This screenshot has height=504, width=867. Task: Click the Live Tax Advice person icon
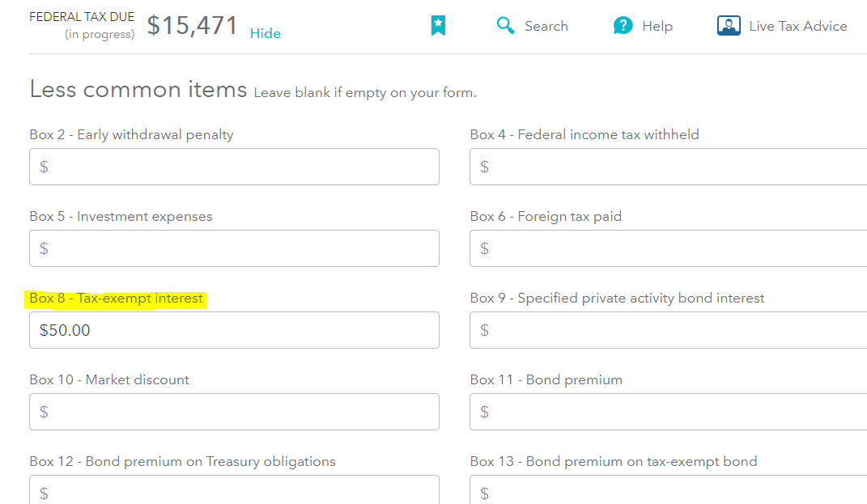click(729, 25)
